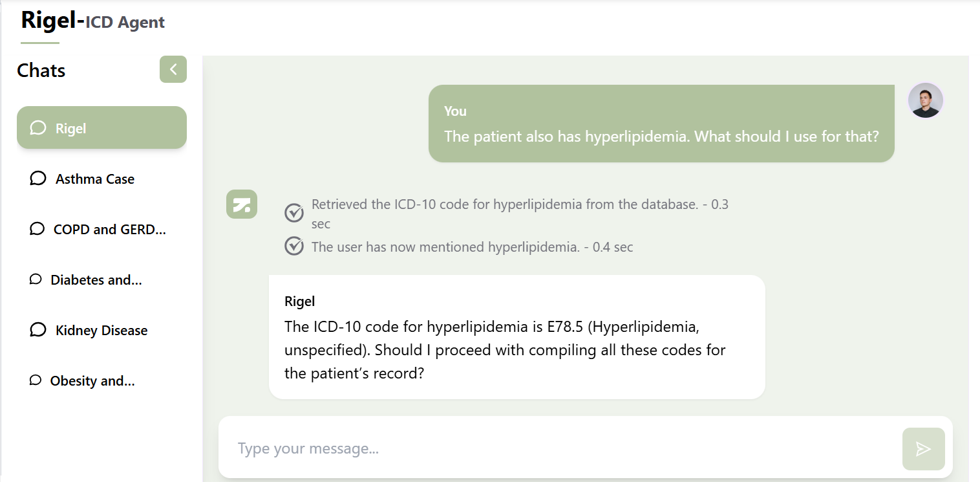Click the Type your message input field

tap(560, 448)
